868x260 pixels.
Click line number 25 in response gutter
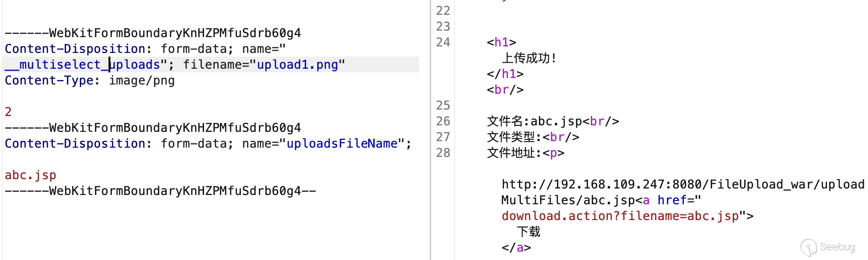(443, 105)
